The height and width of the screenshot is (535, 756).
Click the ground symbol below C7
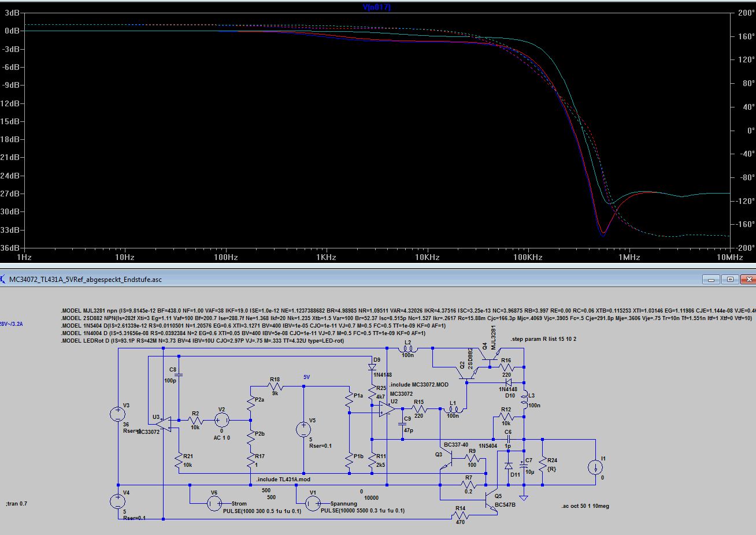click(524, 497)
